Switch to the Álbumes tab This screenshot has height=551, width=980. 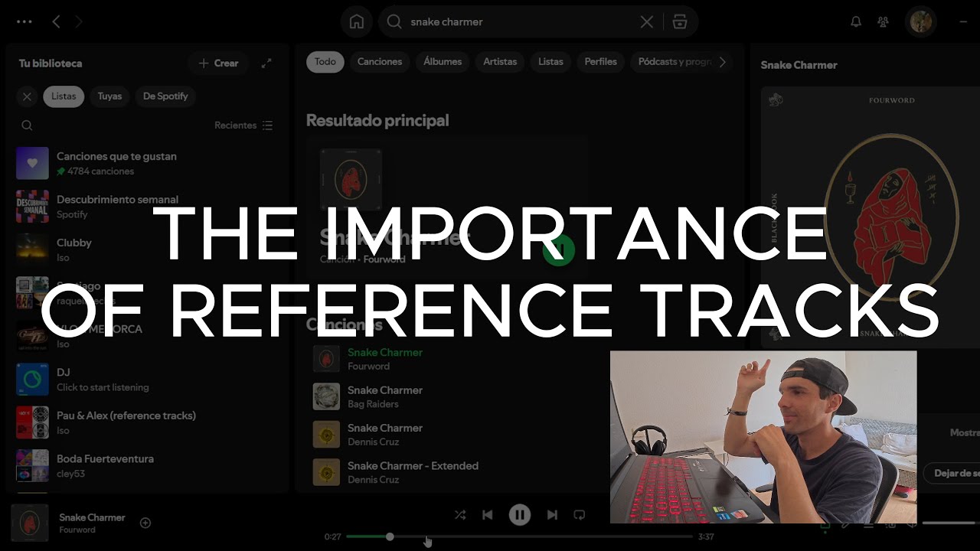(x=443, y=62)
